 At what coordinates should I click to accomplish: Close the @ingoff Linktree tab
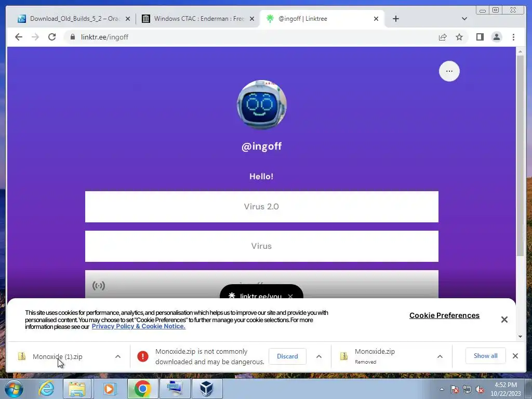pos(376,19)
